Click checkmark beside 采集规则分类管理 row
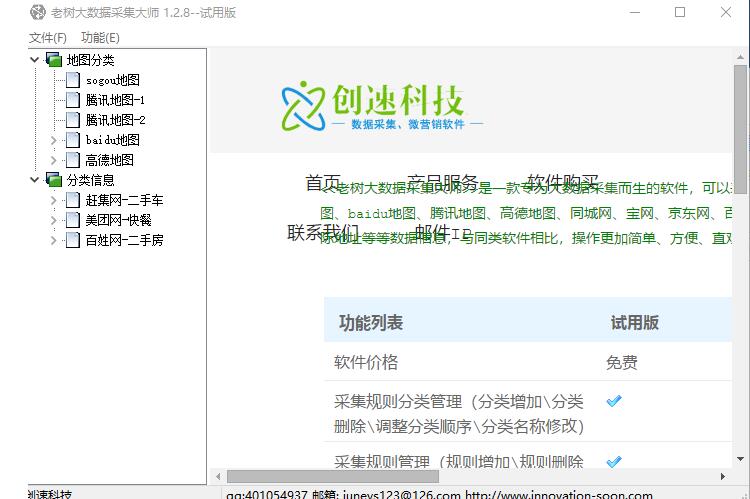 614,401
